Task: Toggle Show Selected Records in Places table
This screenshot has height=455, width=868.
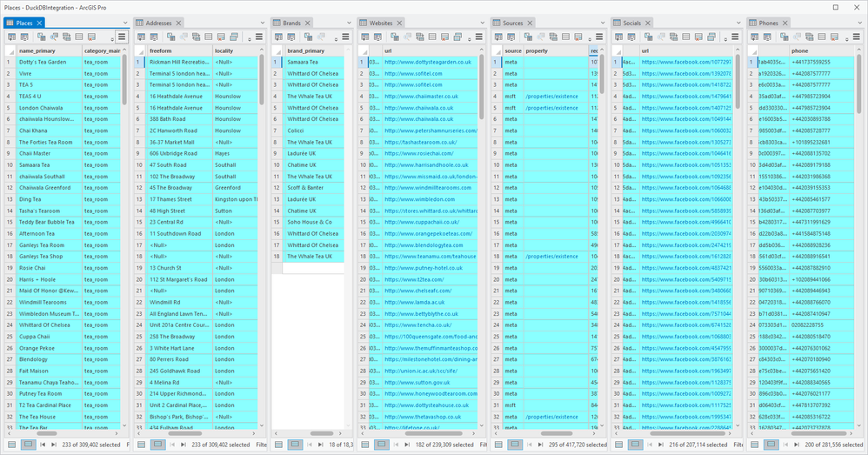Action: click(28, 445)
